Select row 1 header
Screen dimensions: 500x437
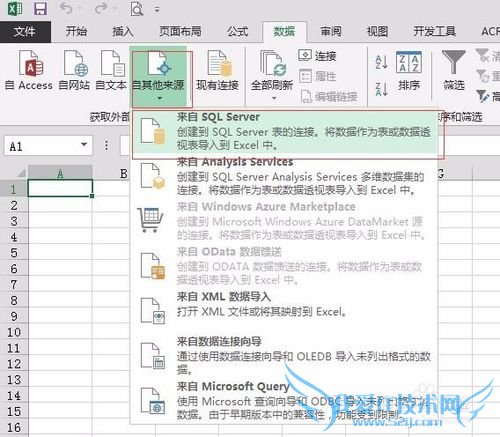tap(14, 189)
